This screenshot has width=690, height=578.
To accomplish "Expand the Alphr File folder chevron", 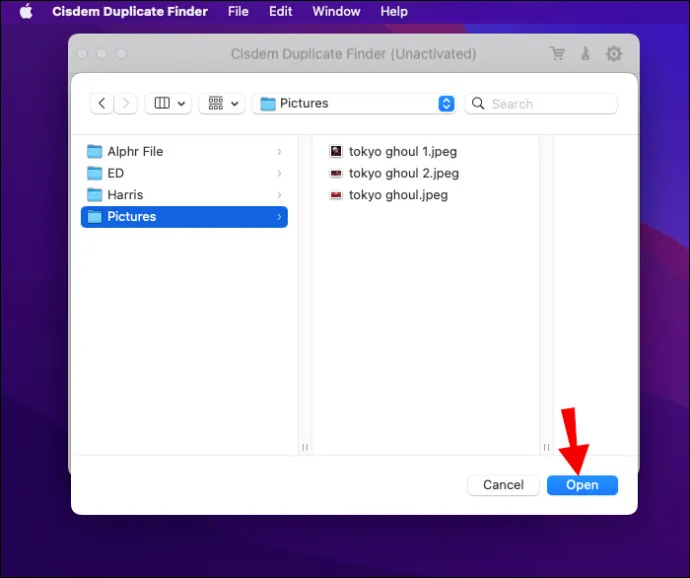I will coord(279,152).
